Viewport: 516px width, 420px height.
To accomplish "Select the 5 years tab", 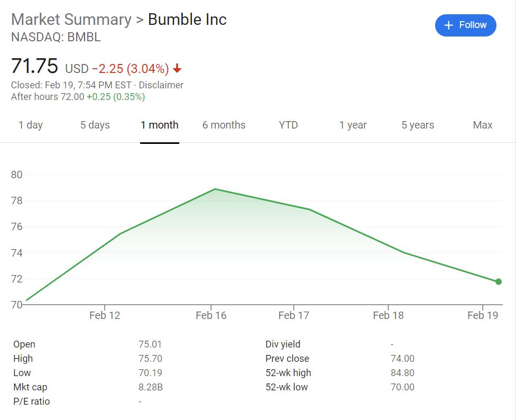I will (x=418, y=125).
